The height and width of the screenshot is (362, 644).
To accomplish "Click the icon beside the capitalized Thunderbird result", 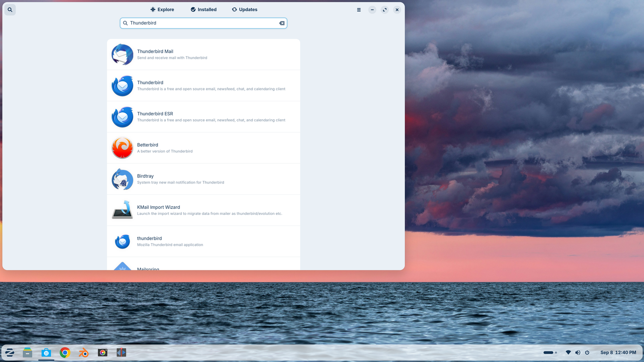I will click(x=122, y=86).
